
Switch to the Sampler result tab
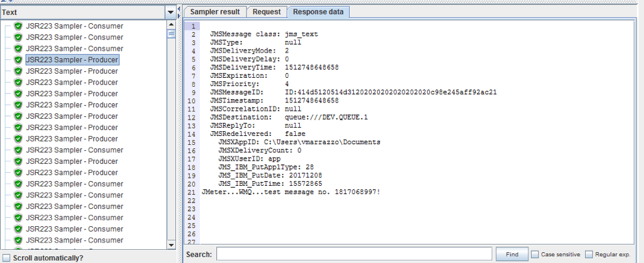coord(215,12)
